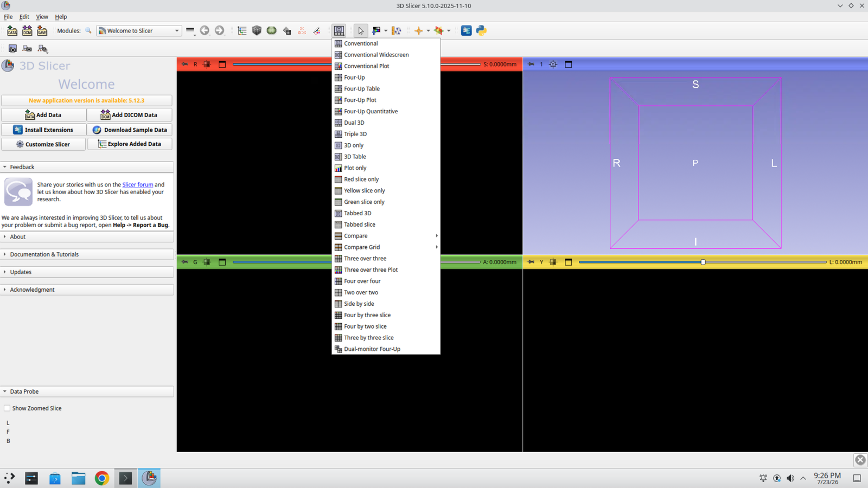This screenshot has height=488, width=868.
Task: Click the green slice view pin icon
Action: [185, 262]
